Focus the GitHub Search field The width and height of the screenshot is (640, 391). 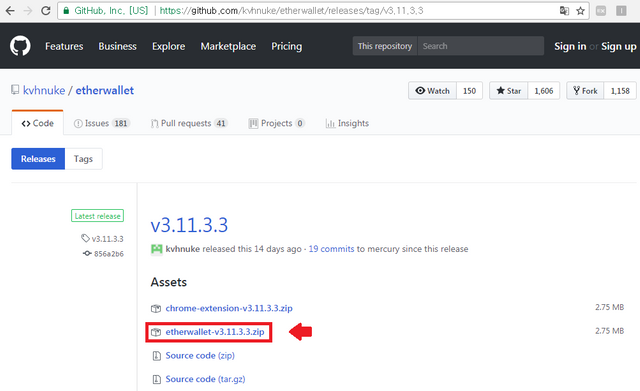tap(480, 46)
